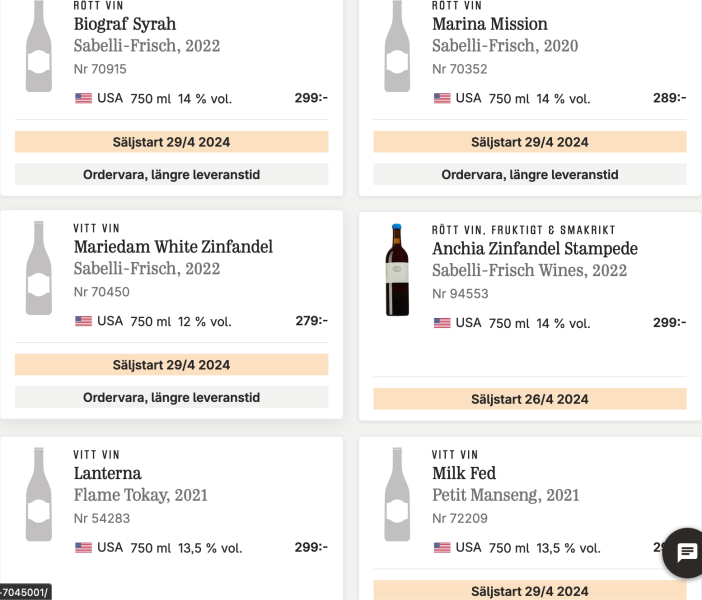Image resolution: width=702 pixels, height=600 pixels.
Task: Click the Mariedam White Zinfandel bottle icon
Action: [x=39, y=268]
